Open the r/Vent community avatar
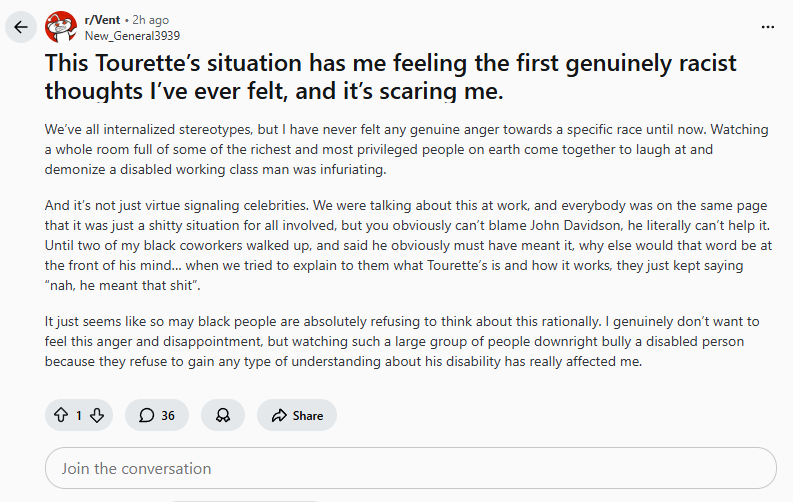The image size is (793, 502). 61,27
